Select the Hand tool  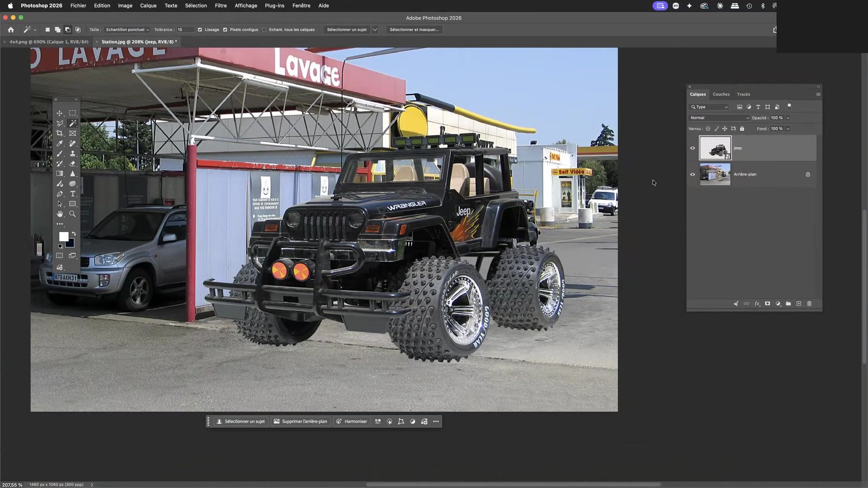pyautogui.click(x=60, y=214)
